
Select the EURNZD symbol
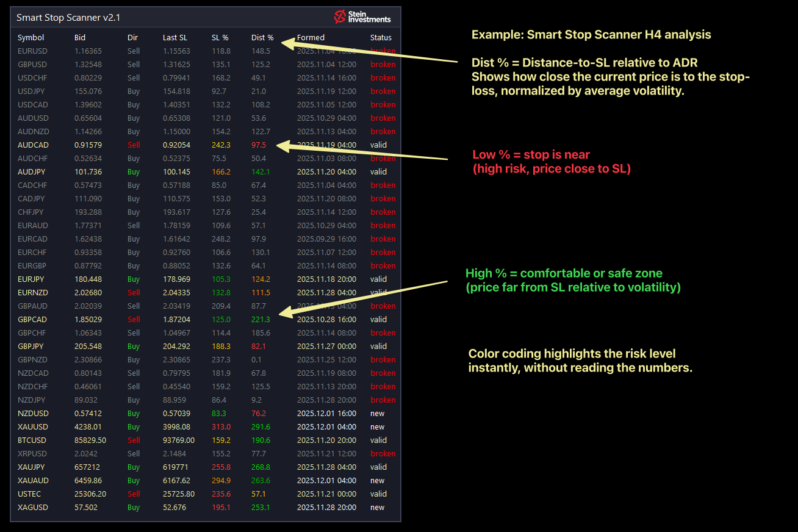pos(32,293)
